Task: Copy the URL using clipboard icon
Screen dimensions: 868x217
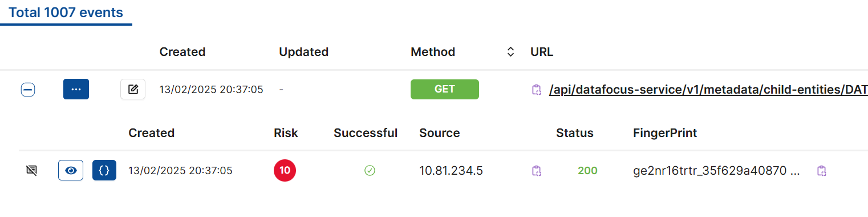Action: click(x=536, y=90)
